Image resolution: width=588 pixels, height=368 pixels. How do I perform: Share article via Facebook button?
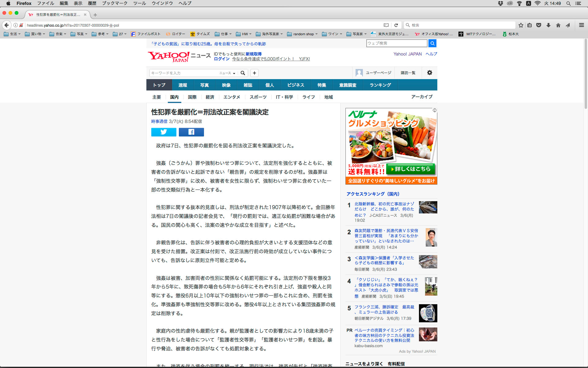(x=191, y=132)
